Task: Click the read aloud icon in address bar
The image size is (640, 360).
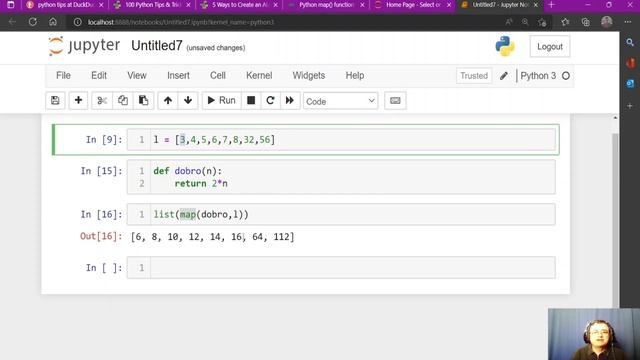Action: tap(509, 22)
